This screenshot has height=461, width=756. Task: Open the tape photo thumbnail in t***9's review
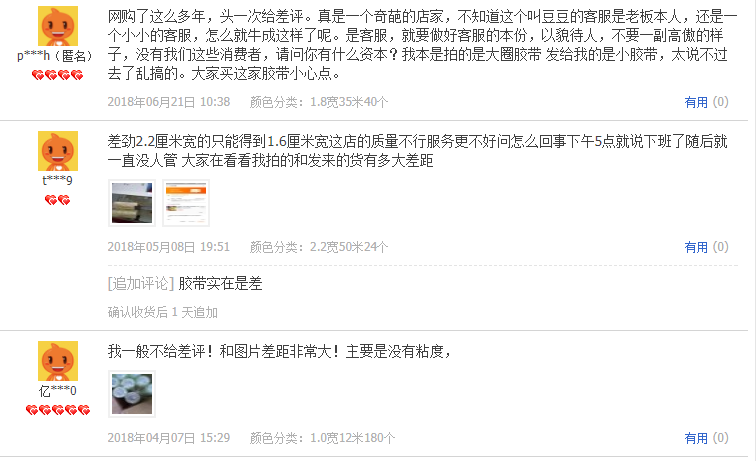(132, 203)
